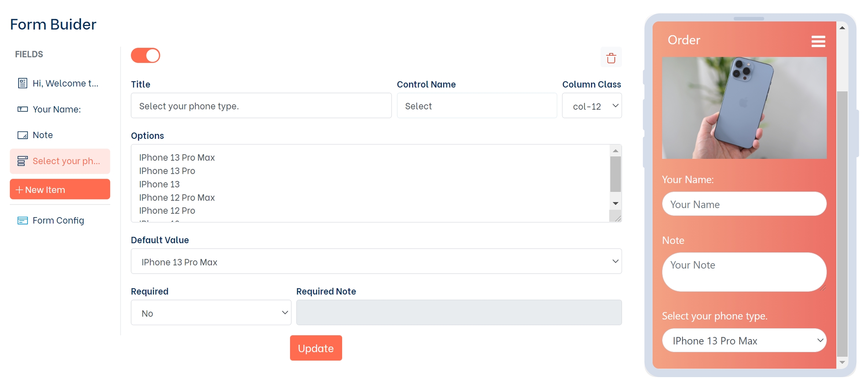Open phone type dropdown in preview
This screenshot has height=388, width=868.
(744, 341)
